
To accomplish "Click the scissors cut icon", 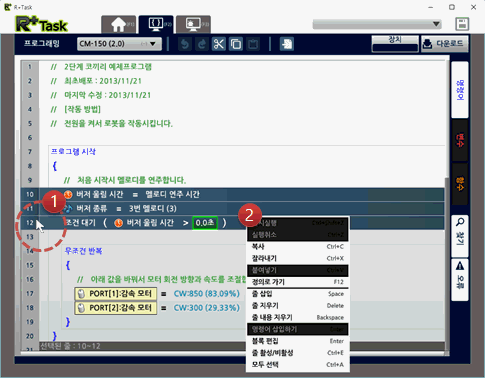I will [x=219, y=44].
